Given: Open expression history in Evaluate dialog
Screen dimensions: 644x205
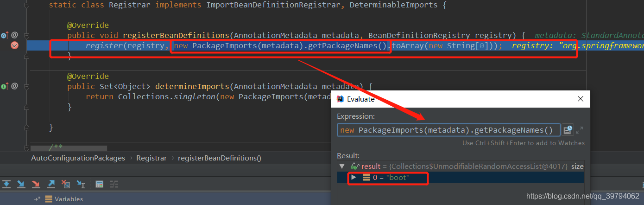Looking at the screenshot, I should (568, 130).
